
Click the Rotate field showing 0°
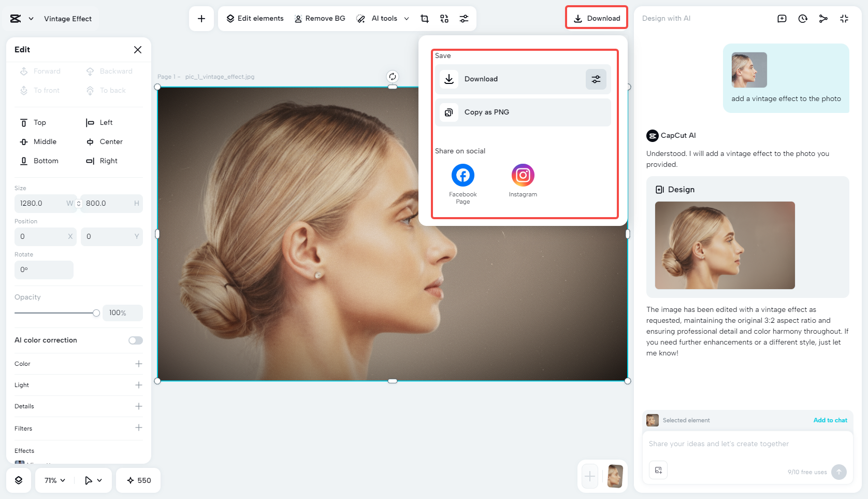click(44, 270)
